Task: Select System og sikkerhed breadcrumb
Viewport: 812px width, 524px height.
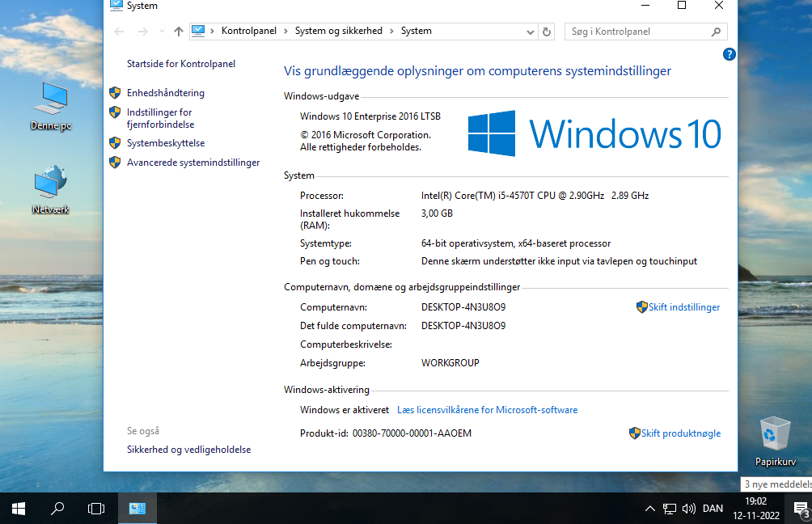Action: coord(339,31)
